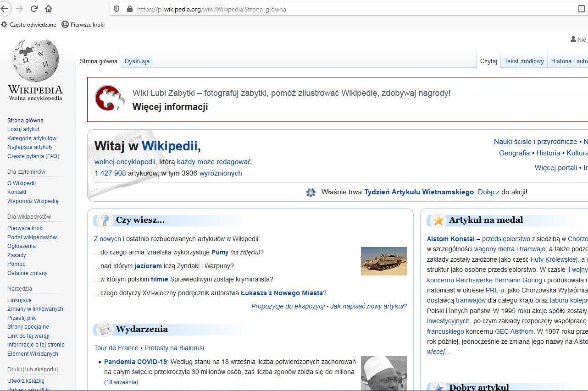This screenshot has height=391, width=588.
Task: Click the forward navigation arrow
Action: coord(19,9)
